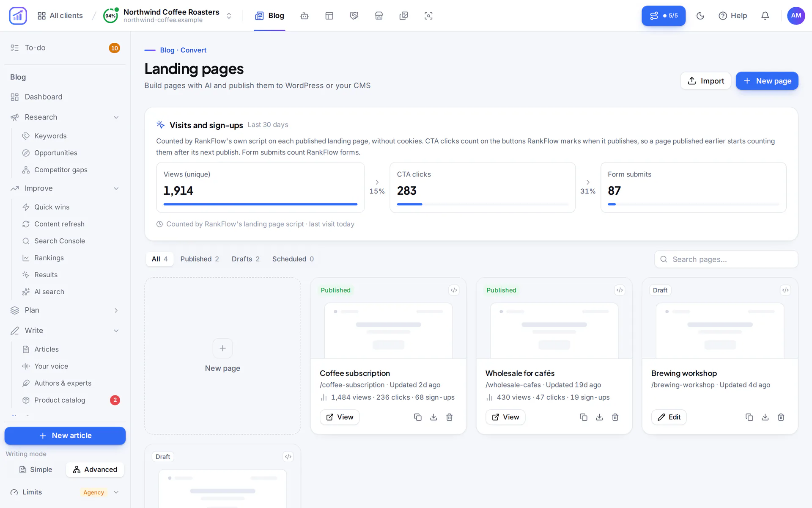Expand the Plan section
The width and height of the screenshot is (812, 508).
point(65,310)
